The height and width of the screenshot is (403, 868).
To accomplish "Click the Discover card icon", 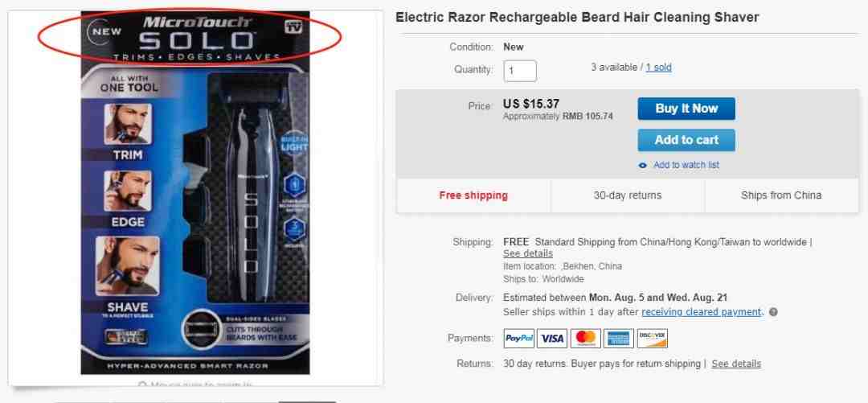I will (x=652, y=338).
